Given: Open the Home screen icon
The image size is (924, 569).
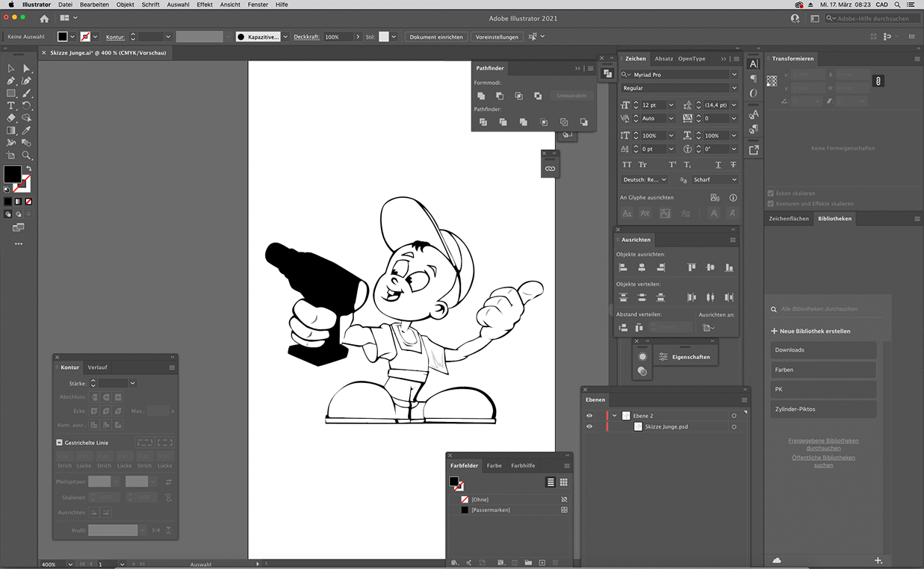Looking at the screenshot, I should 44,18.
